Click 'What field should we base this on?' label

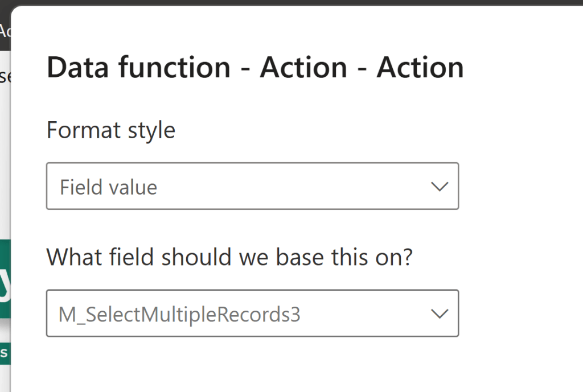click(229, 257)
